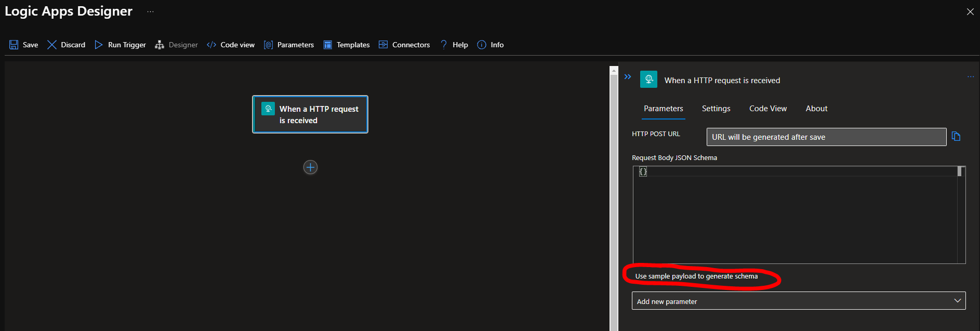Click the canvas vertical scrollbar up arrow

614,70
